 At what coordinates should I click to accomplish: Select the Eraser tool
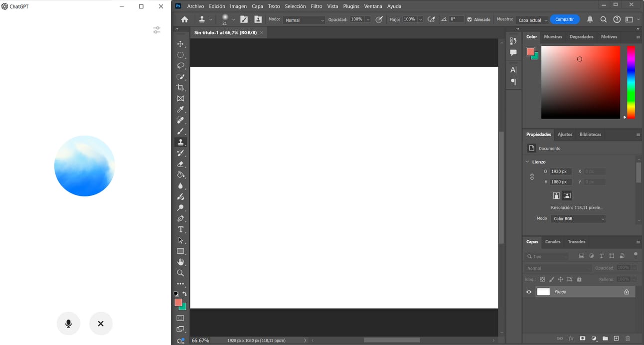point(180,164)
